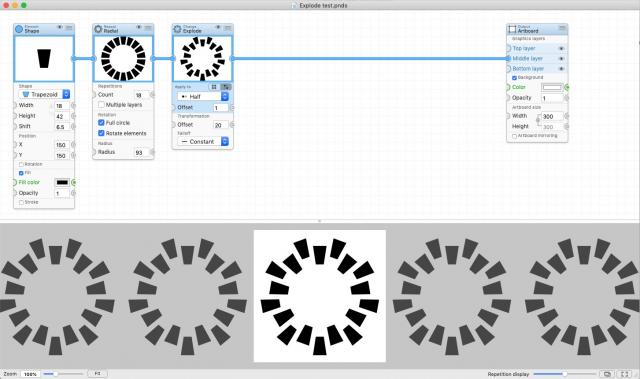Open the Constant falloff dropdown
Viewport: 640px width, 379px height.
[x=203, y=141]
